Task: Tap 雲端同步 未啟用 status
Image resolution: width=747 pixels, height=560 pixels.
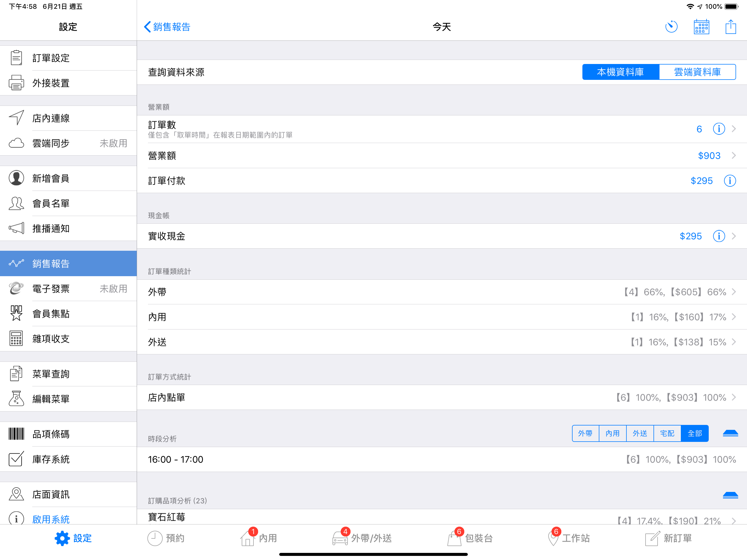Action: click(x=113, y=143)
